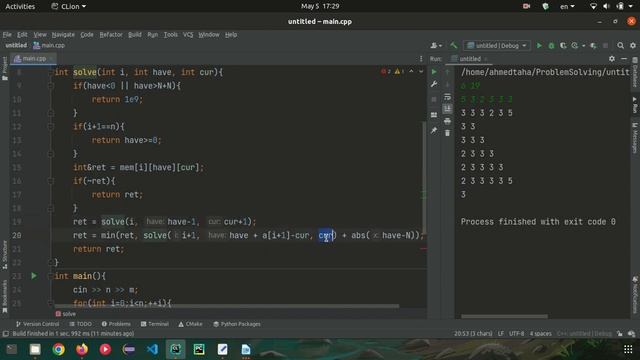This screenshot has width=640, height=360.
Task: Toggle the Notifications side panel
Action: pos(635,295)
